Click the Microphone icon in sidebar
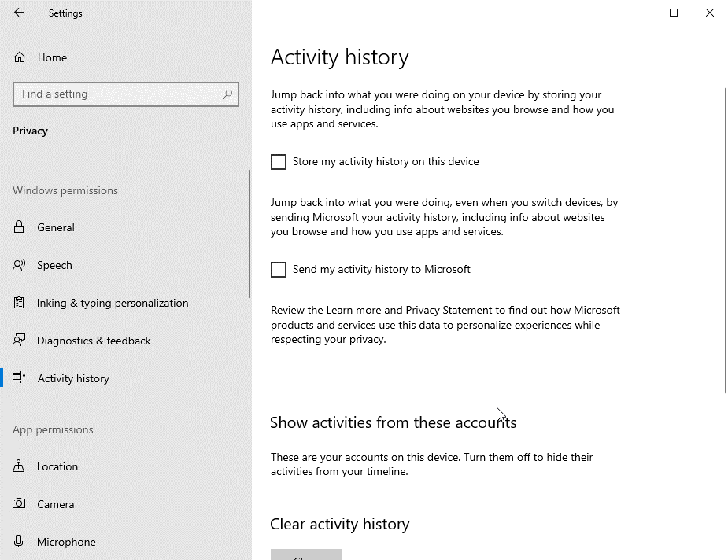This screenshot has width=728, height=560. point(20,542)
